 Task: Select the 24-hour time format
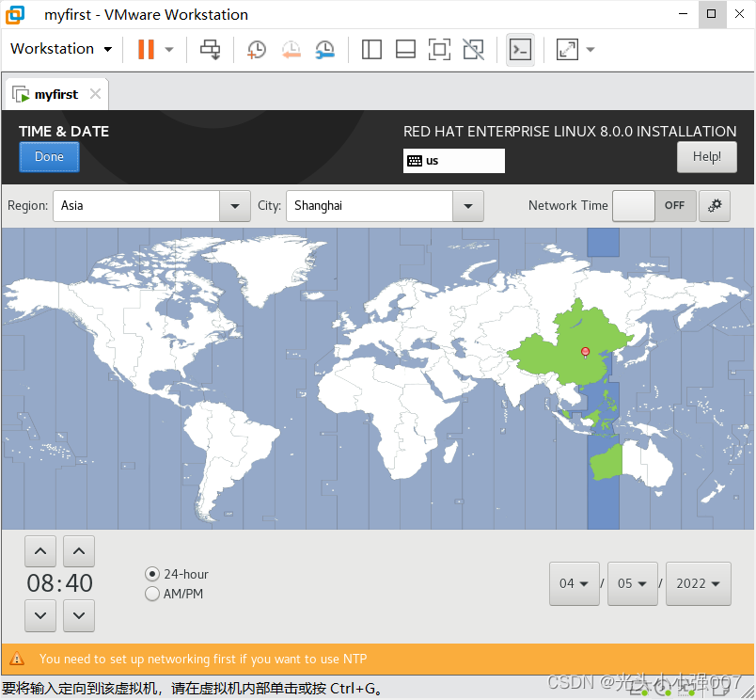[177, 574]
